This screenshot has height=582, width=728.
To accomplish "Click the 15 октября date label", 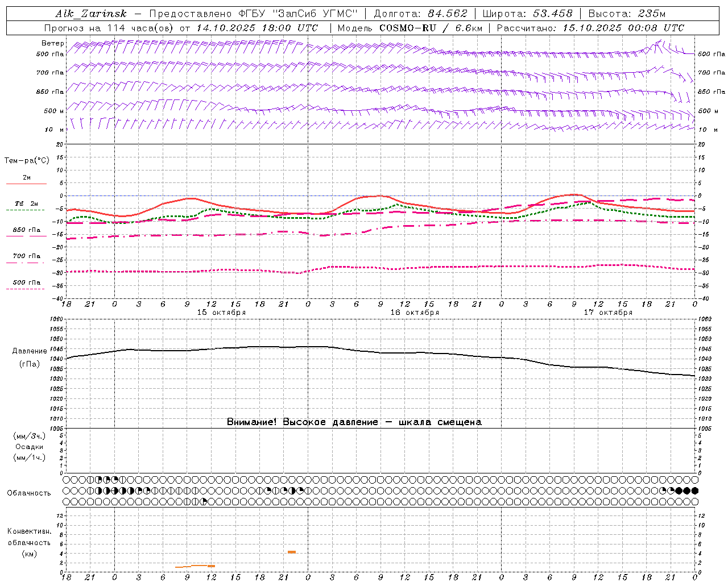I will point(221,313).
